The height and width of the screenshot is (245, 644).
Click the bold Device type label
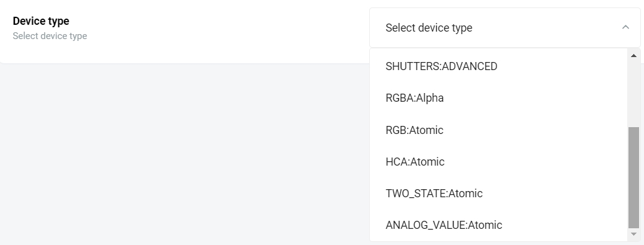click(41, 21)
